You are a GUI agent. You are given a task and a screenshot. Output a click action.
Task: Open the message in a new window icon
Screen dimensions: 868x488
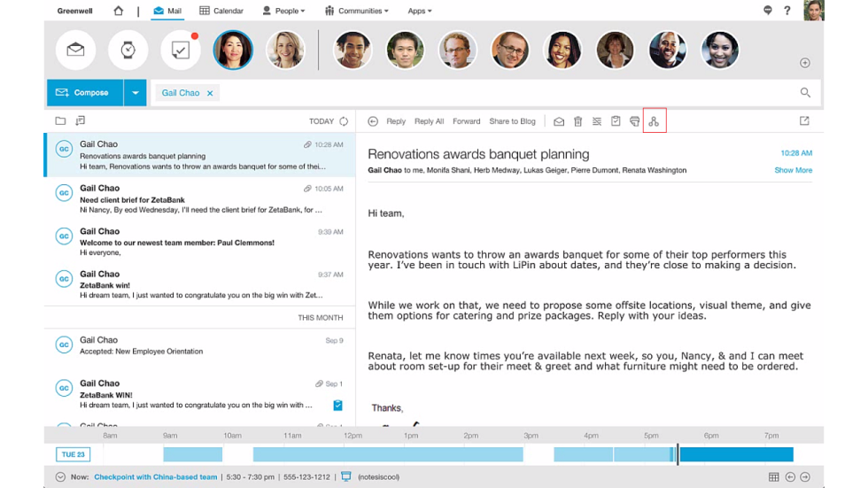coord(804,120)
